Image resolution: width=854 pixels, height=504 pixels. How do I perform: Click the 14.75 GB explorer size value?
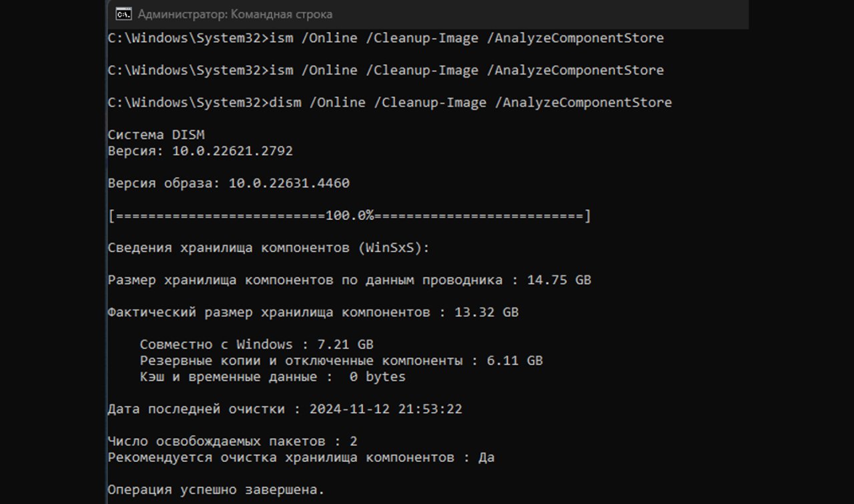[x=558, y=280]
